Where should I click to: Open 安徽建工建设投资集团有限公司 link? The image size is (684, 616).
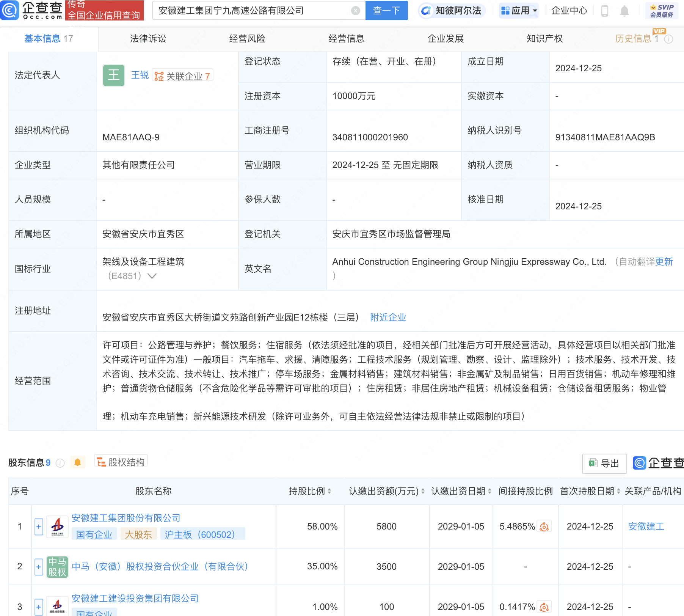pyautogui.click(x=135, y=599)
